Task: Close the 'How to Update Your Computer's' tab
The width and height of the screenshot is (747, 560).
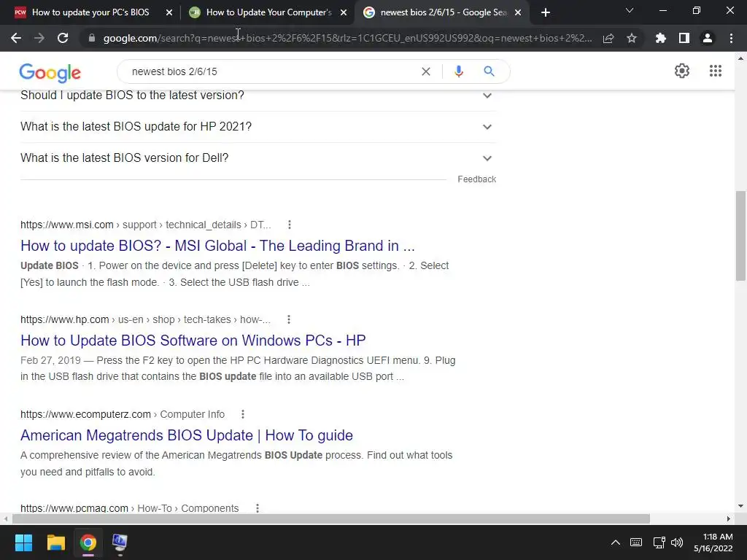Action: click(x=344, y=13)
